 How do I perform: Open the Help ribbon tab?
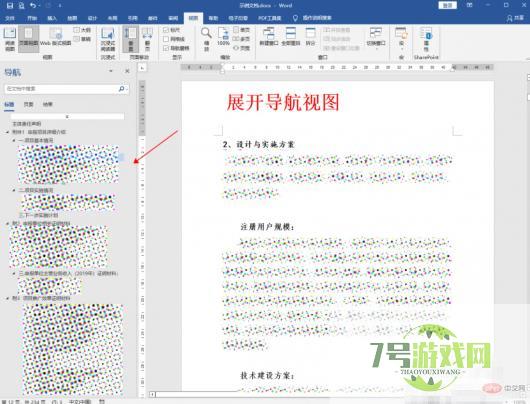click(x=213, y=18)
